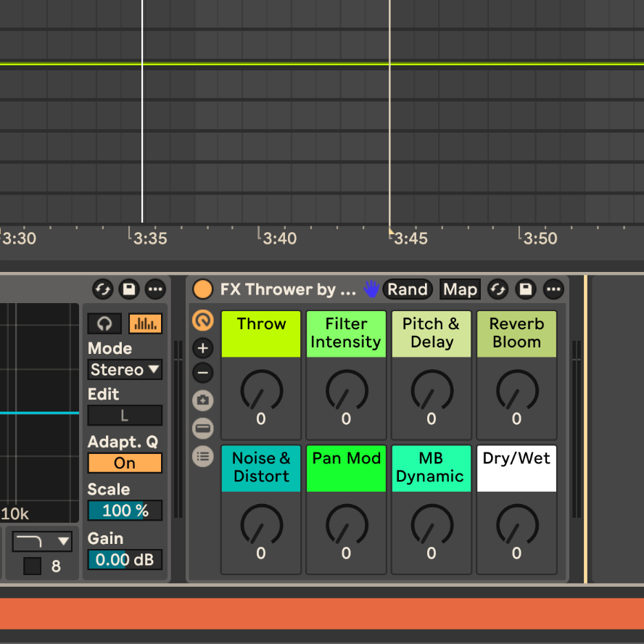Click the EQ Eight hot-swap preset icon
Screen dimensions: 644x644
coord(103,289)
